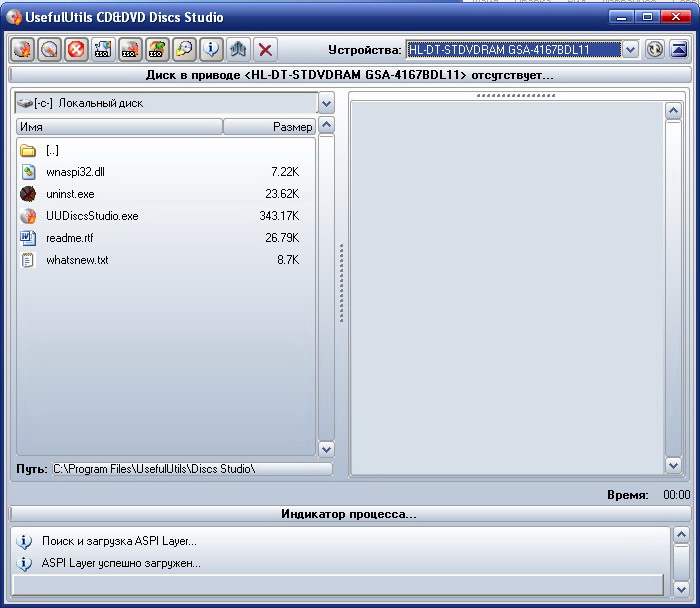
Task: Click the burn disc flame icon
Action: (22, 49)
